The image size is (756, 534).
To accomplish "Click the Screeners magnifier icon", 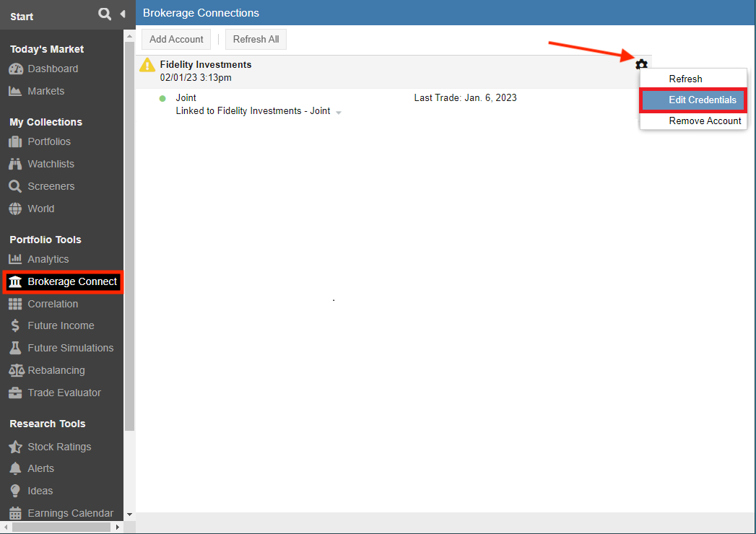I will click(15, 186).
